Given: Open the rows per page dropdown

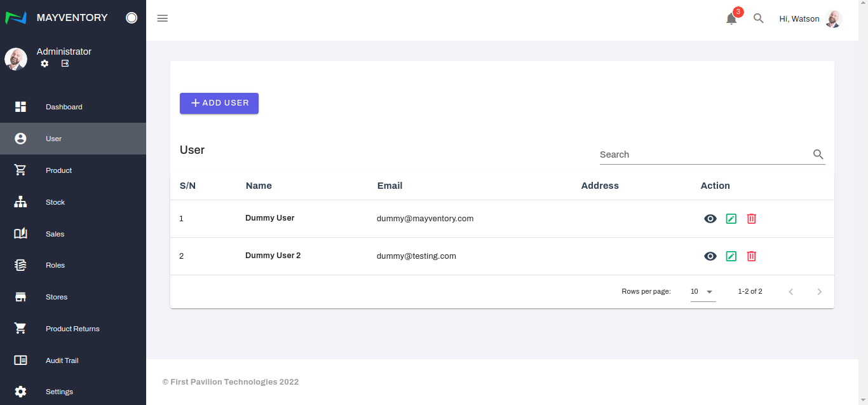Looking at the screenshot, I should [703, 292].
